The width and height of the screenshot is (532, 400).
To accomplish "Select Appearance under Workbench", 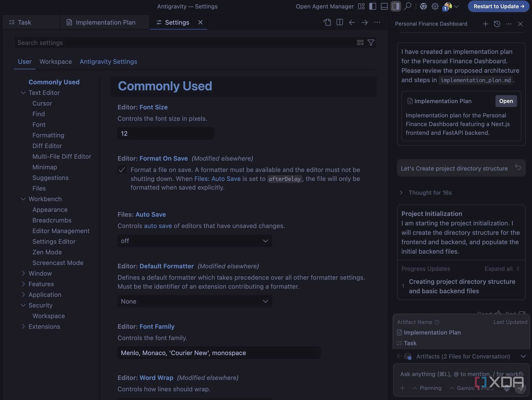I will point(50,209).
